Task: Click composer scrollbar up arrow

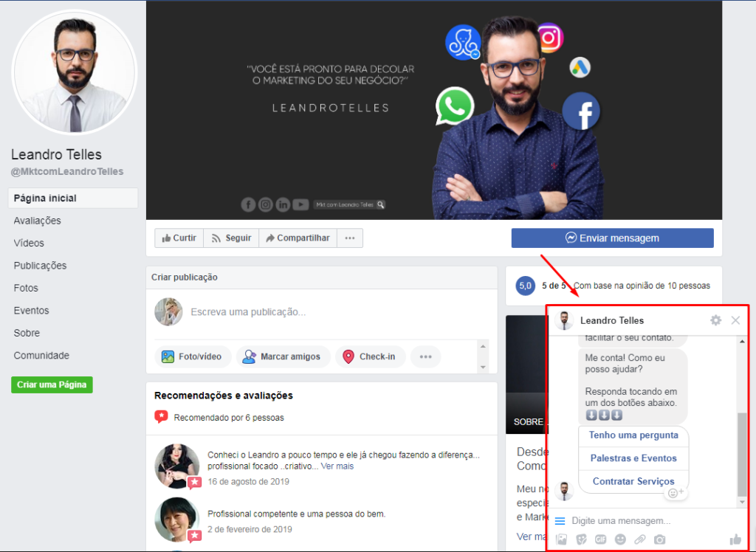Action: pos(483,346)
